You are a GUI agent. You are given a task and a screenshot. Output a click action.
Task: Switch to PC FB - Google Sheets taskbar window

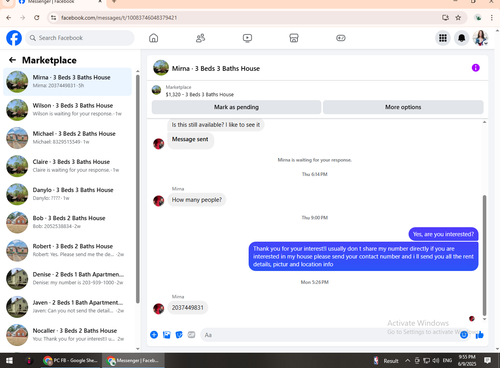coord(70,360)
